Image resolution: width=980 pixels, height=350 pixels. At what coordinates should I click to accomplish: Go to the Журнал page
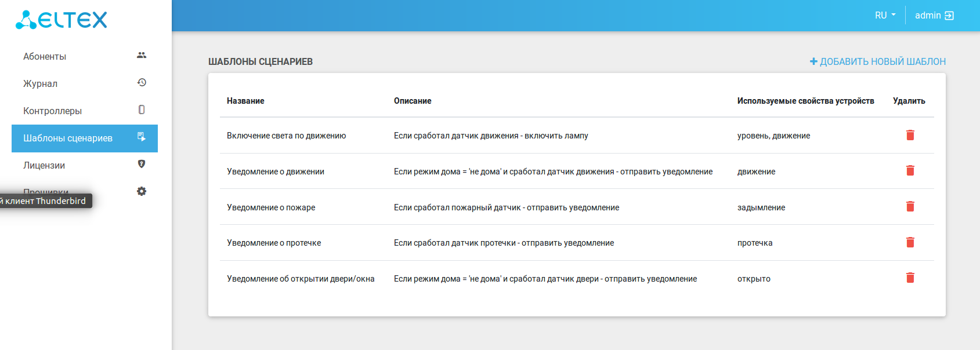[x=40, y=83]
